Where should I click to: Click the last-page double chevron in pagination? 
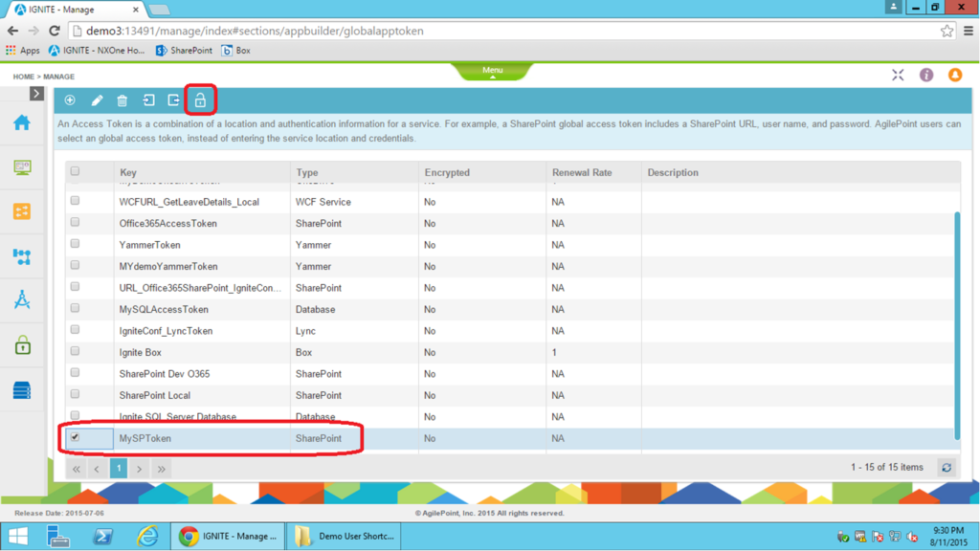click(161, 468)
